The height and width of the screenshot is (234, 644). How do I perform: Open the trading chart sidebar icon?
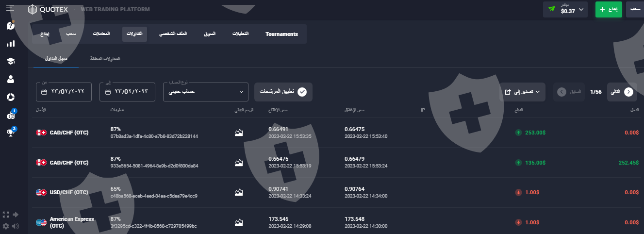click(10, 44)
